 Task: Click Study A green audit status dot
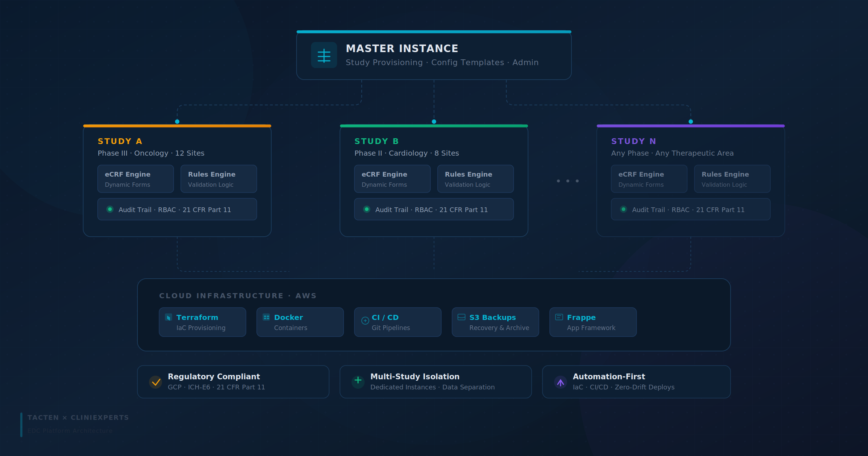pos(110,209)
